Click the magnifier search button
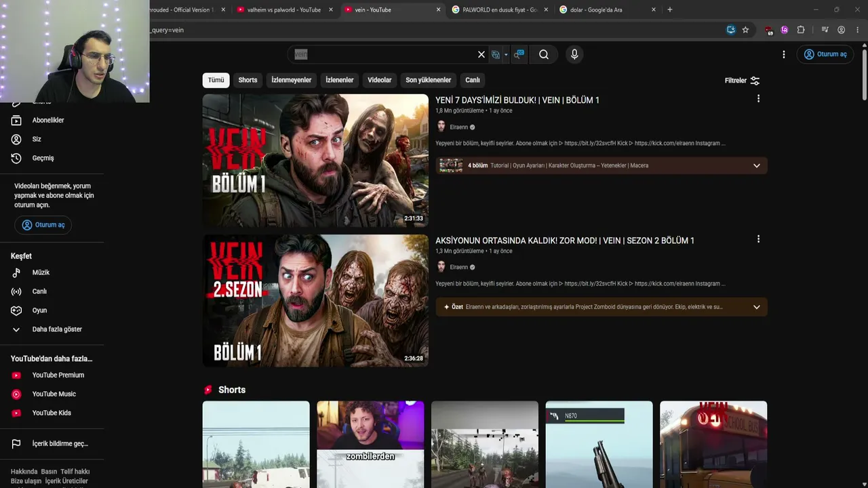 point(544,54)
